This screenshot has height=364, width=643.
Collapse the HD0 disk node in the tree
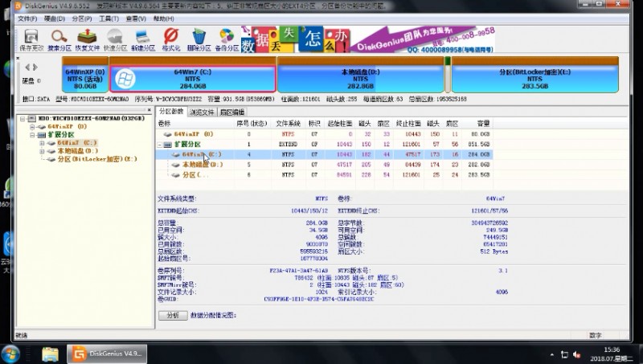(x=23, y=118)
